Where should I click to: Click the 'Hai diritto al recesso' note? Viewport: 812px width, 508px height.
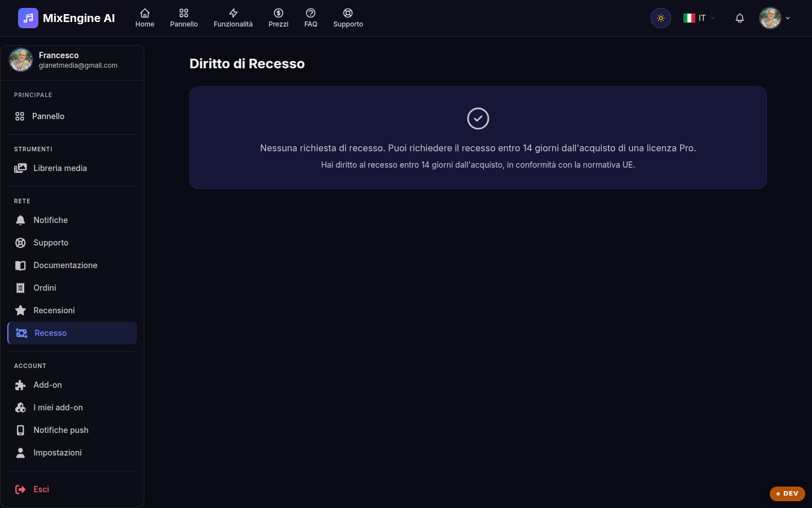[478, 165]
